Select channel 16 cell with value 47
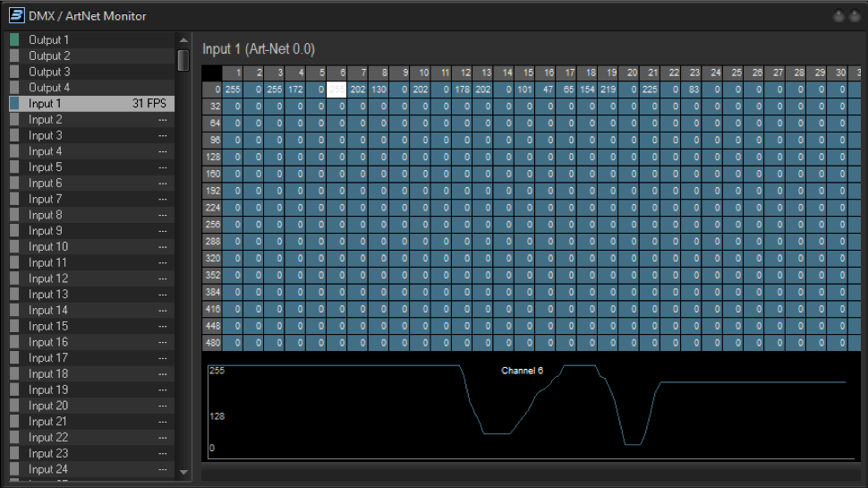Viewport: 868px width, 488px height. click(x=545, y=90)
